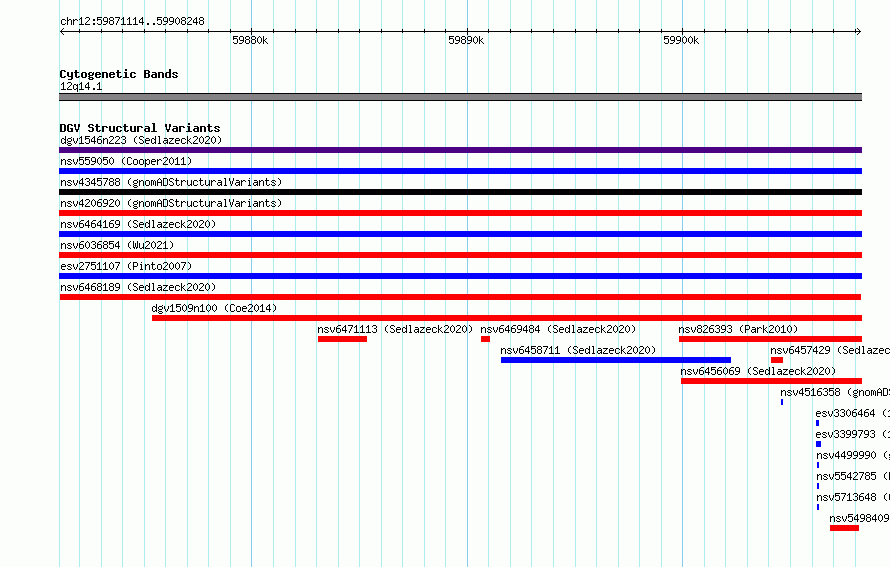Click the red nsv5498409 variant bar
Screen dimensions: 890x567
point(844,528)
